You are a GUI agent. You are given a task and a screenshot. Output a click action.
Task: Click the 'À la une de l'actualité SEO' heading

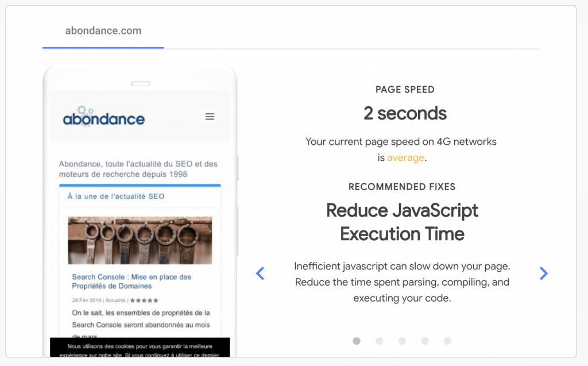(x=116, y=197)
